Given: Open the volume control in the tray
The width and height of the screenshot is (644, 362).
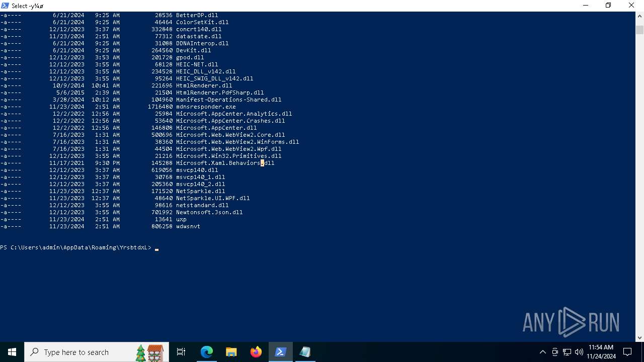Looking at the screenshot, I should click(x=579, y=352).
